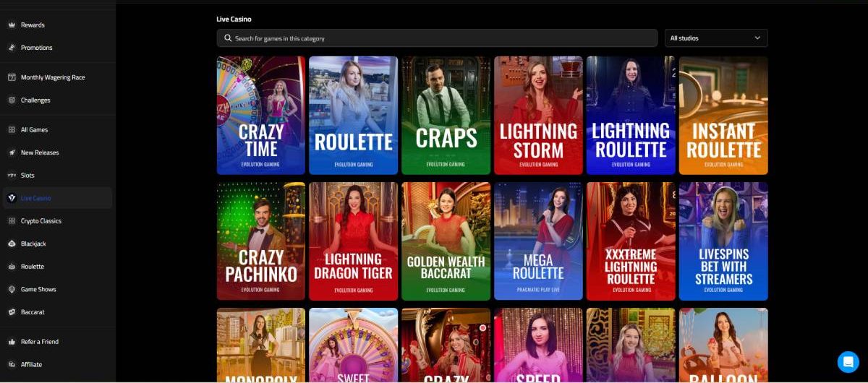The image size is (868, 383).
Task: Launch XXXtreme Lightning Roulette card
Action: pyautogui.click(x=631, y=241)
